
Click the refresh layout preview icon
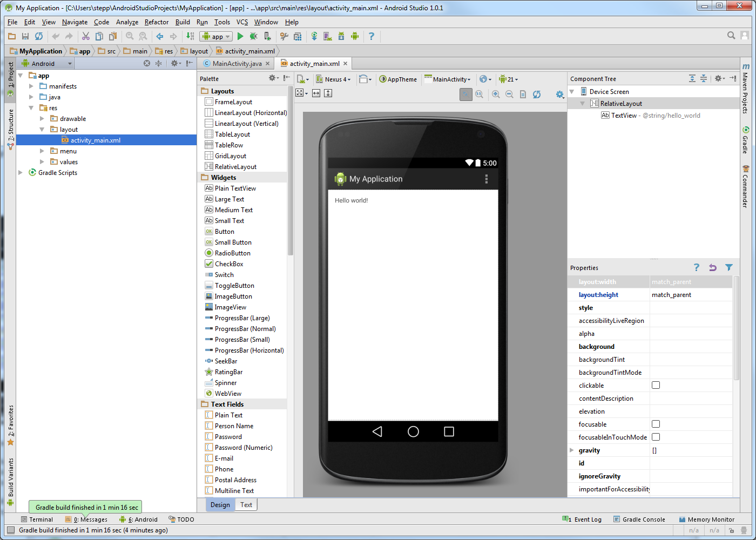pyautogui.click(x=537, y=94)
